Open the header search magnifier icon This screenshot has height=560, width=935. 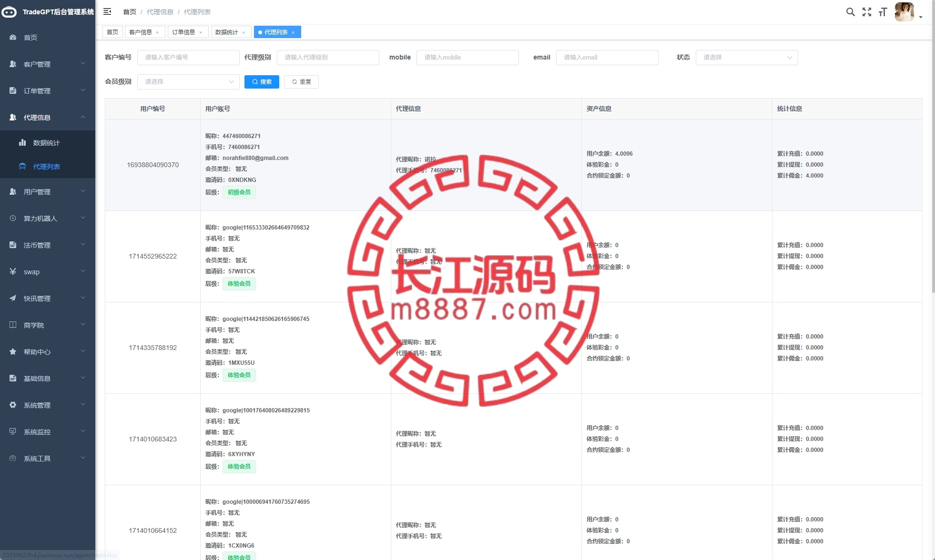[x=850, y=12]
